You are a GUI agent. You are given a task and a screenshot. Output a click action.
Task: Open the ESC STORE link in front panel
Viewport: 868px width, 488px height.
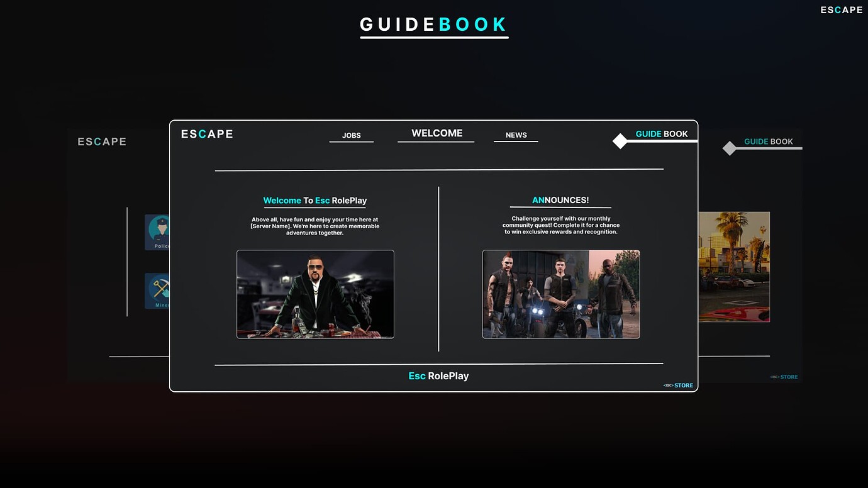678,385
